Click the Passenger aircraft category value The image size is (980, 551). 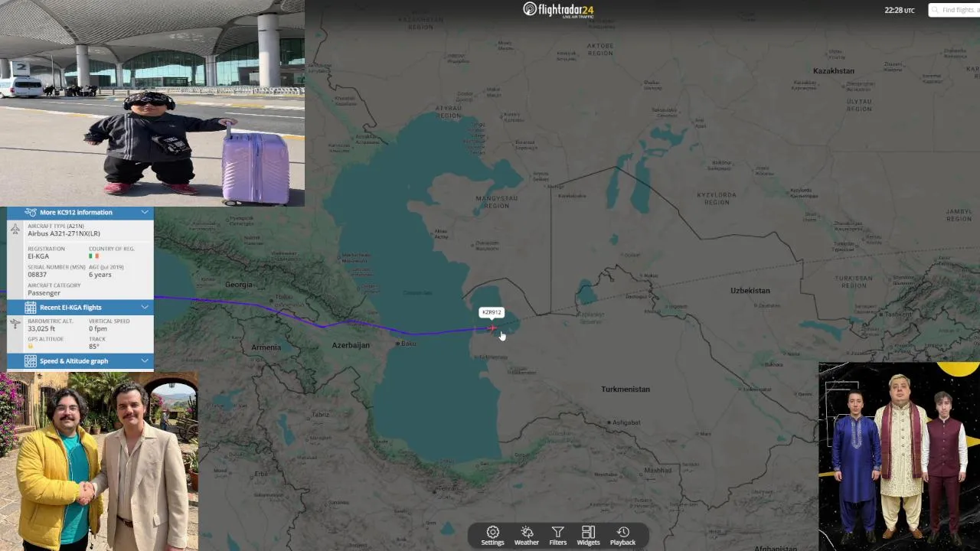(44, 293)
